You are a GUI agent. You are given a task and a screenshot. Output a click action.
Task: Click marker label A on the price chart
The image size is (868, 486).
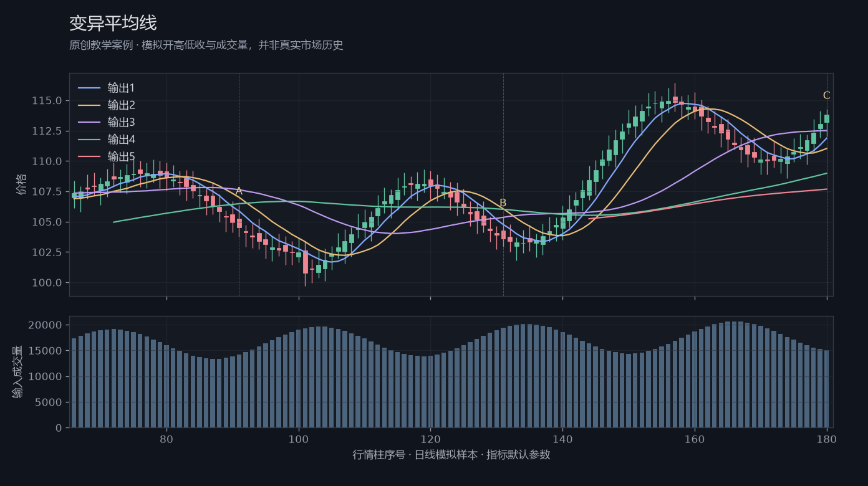pyautogui.click(x=239, y=191)
